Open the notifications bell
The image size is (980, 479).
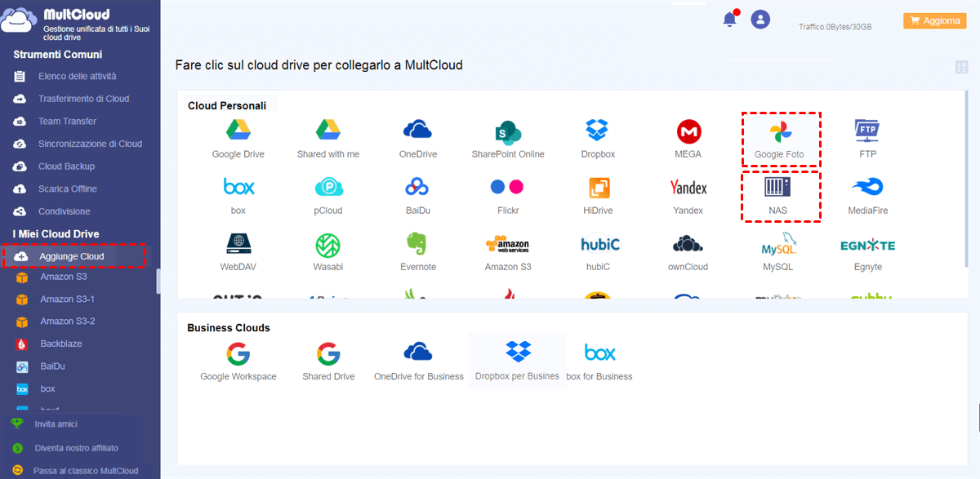click(x=730, y=20)
